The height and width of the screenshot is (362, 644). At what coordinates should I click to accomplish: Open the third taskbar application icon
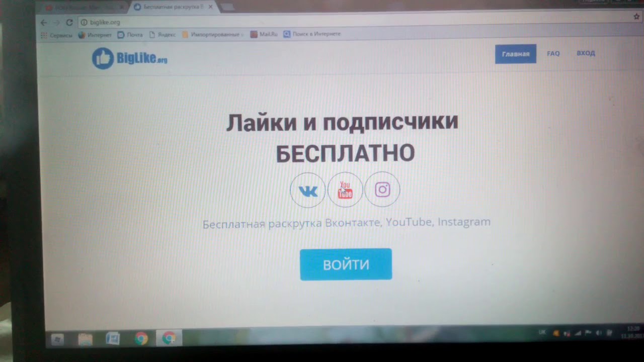coord(113,339)
